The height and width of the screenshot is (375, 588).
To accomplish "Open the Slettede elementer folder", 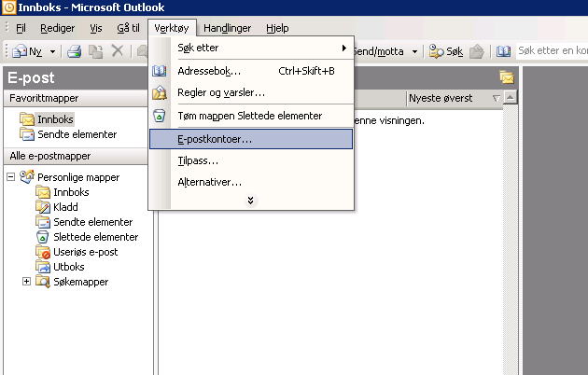I will click(x=95, y=237).
